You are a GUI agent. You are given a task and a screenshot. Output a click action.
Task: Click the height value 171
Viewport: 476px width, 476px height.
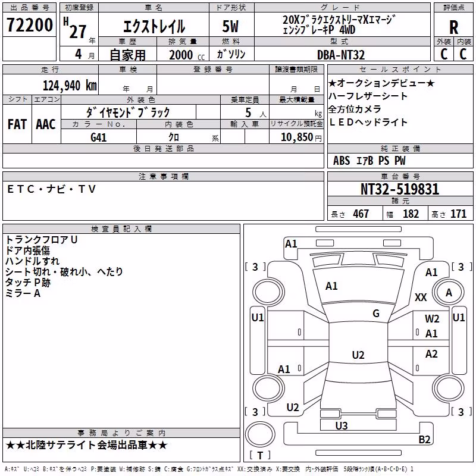(458, 214)
